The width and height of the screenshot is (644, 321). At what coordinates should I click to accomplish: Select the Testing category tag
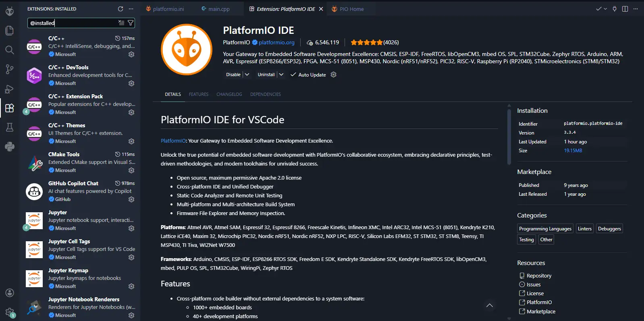[x=526, y=240]
